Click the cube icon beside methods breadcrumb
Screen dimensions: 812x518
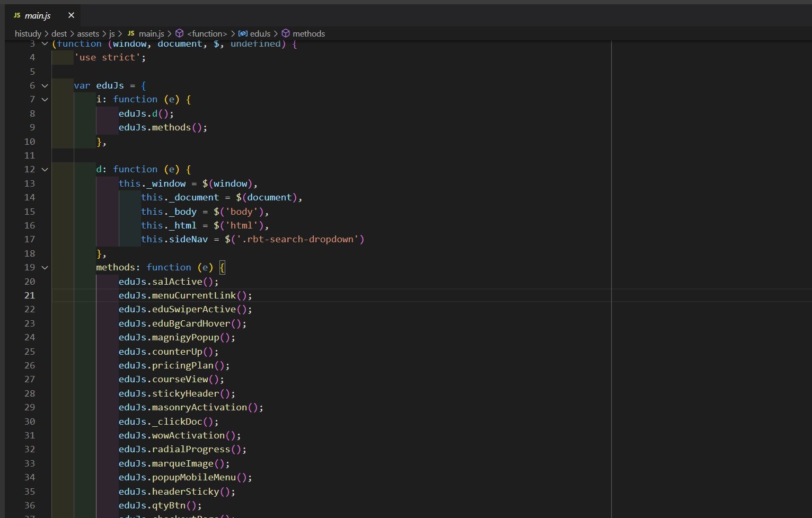tap(286, 33)
